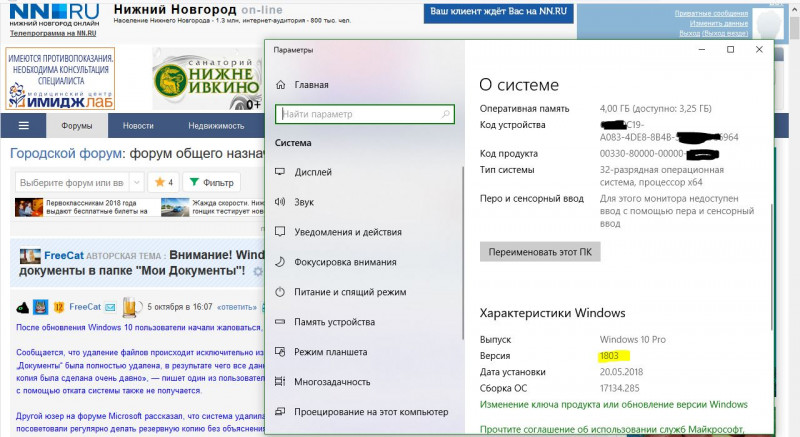This screenshot has width=800, height=437.
Task: Open the Память устройства storage icon
Action: point(280,322)
